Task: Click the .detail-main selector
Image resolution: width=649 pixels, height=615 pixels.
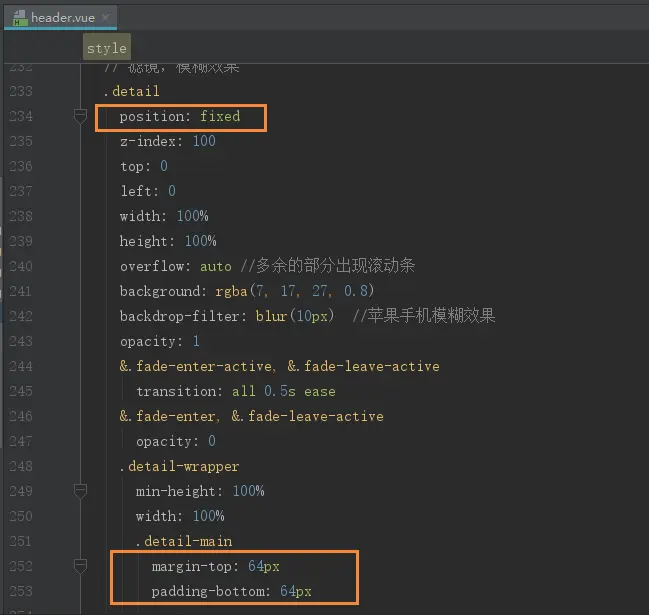Action: [184, 541]
